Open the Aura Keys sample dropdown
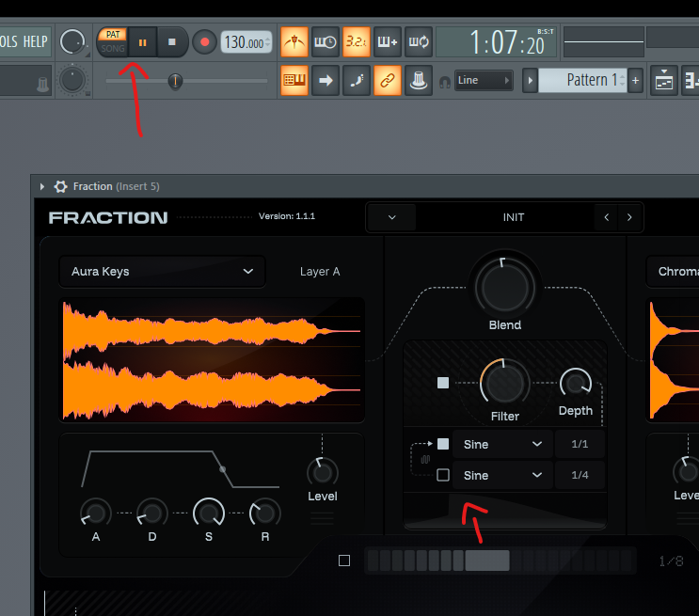699x616 pixels. [x=162, y=271]
